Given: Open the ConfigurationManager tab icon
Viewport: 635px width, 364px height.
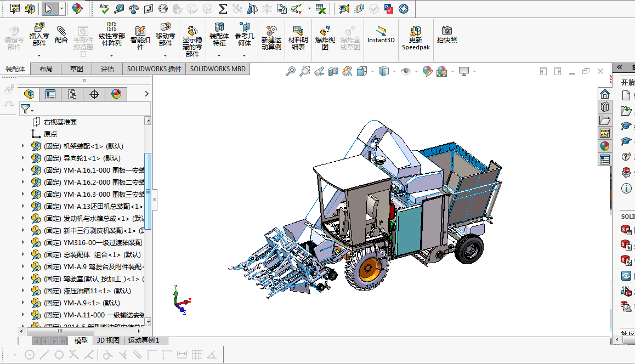Looking at the screenshot, I should click(72, 94).
